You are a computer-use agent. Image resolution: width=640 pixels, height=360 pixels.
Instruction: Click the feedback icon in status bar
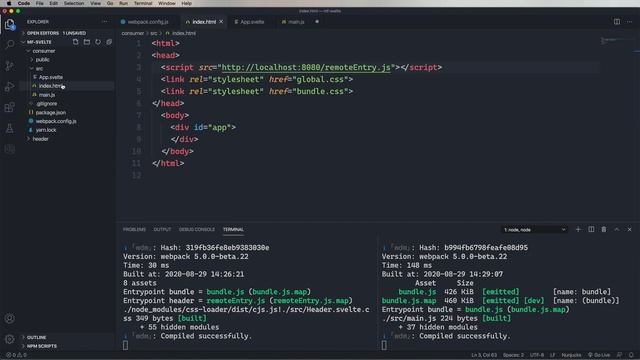(620, 355)
